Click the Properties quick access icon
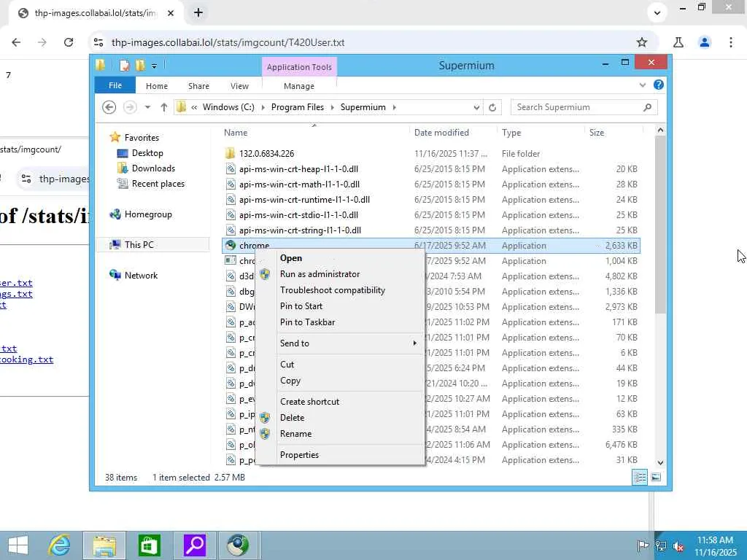 click(124, 65)
